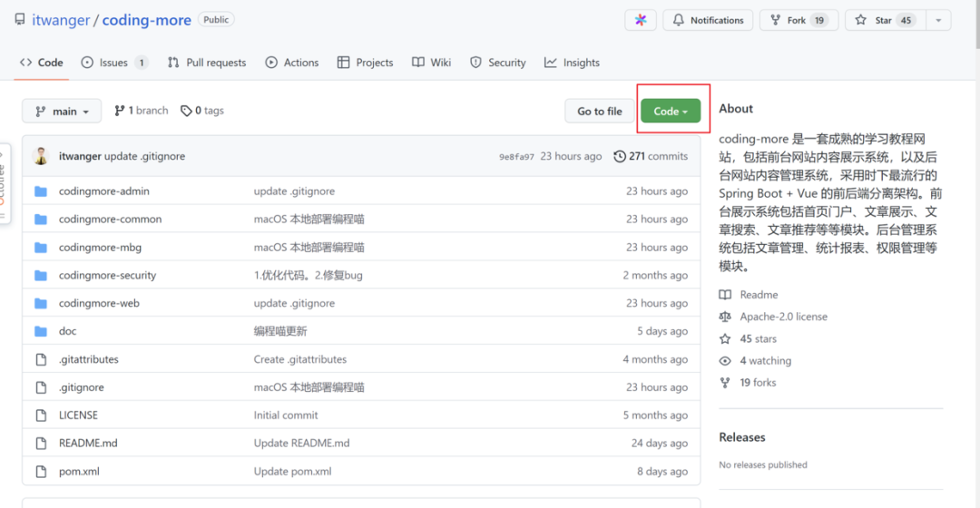Click the itwanger avatar in commit row
980x508 pixels.
(41, 156)
